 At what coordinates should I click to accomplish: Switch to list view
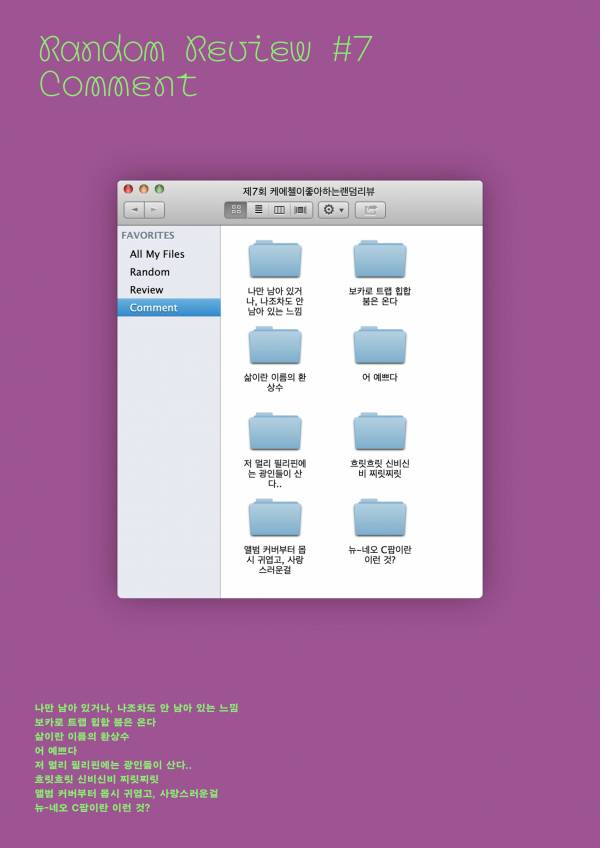pos(258,210)
